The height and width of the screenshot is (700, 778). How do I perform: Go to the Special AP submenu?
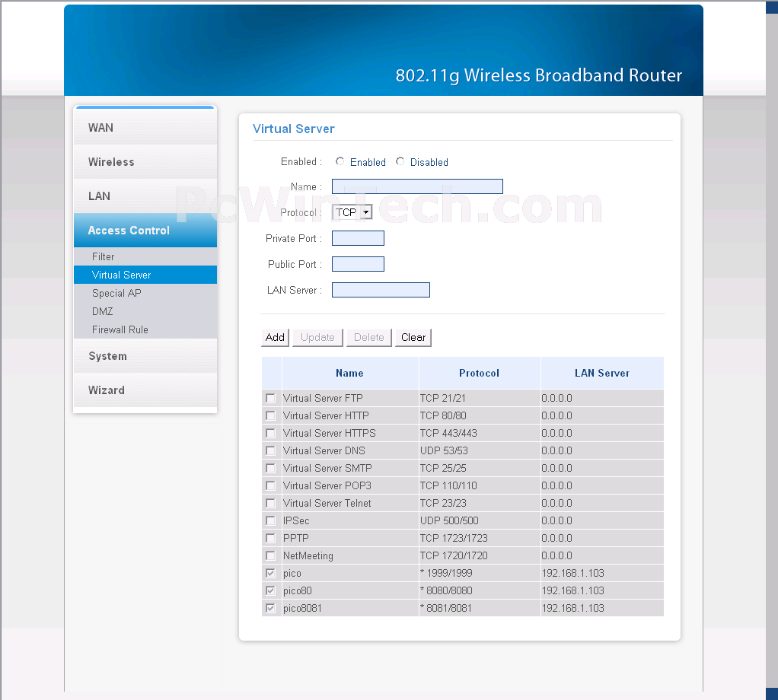pos(145,293)
